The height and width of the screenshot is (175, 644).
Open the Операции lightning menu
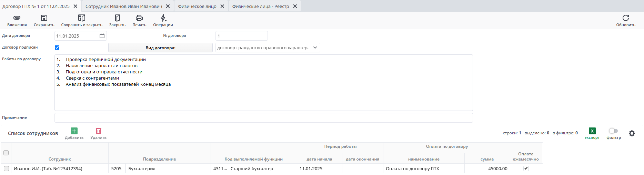tap(163, 18)
